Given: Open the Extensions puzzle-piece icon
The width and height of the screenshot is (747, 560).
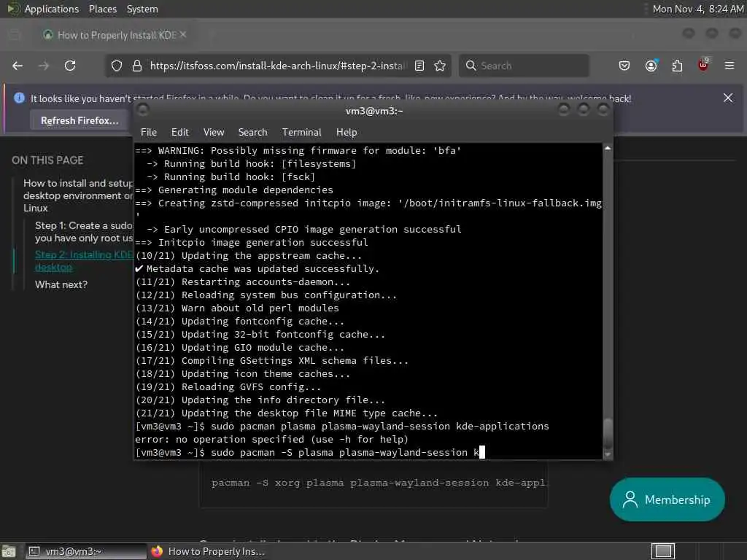Looking at the screenshot, I should click(x=677, y=66).
